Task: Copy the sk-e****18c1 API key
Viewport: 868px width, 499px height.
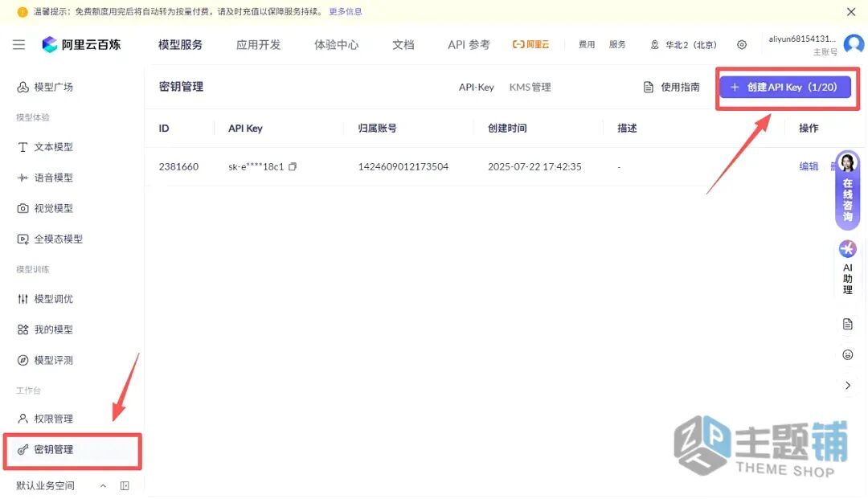Action: click(293, 166)
